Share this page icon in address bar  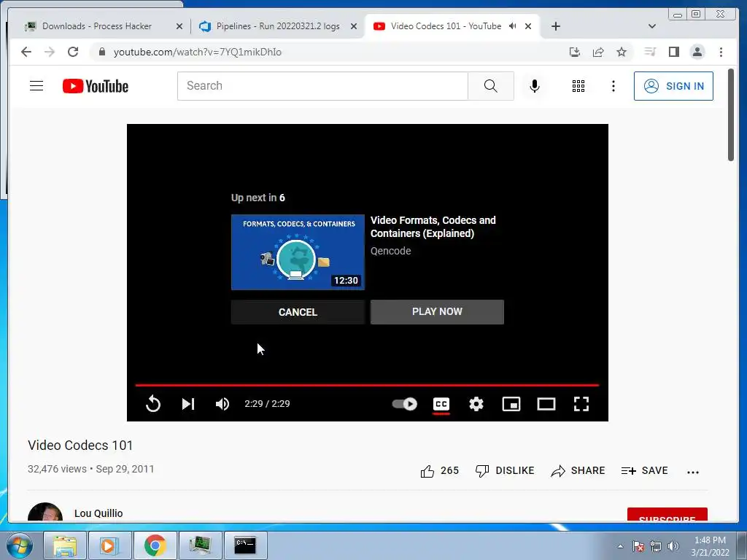point(598,52)
